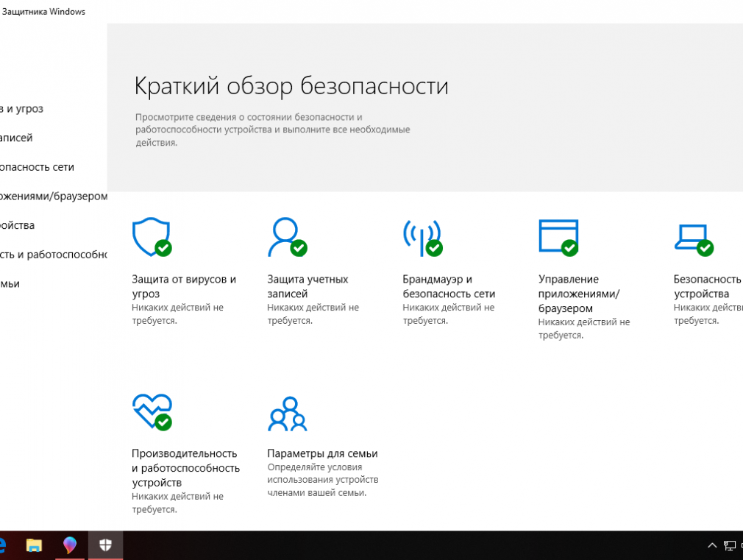Screen dimensions: 743x560
Task: Click the network status tray icon
Action: [x=730, y=546]
